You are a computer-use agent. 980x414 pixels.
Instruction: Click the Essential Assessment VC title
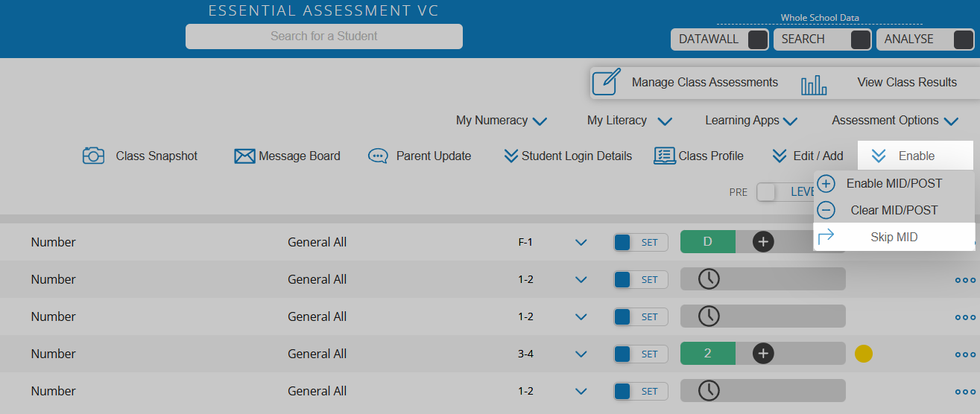coord(323,10)
